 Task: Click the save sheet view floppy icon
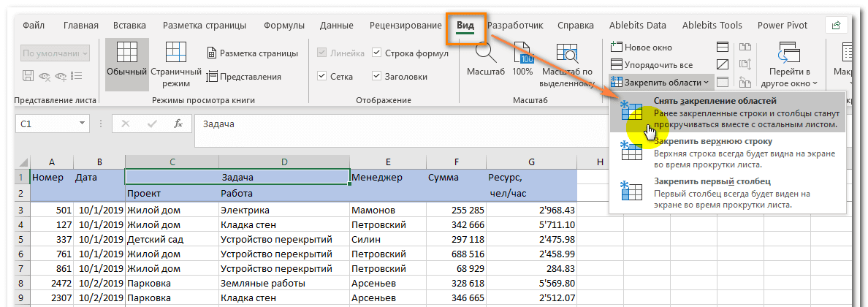pyautogui.click(x=28, y=75)
